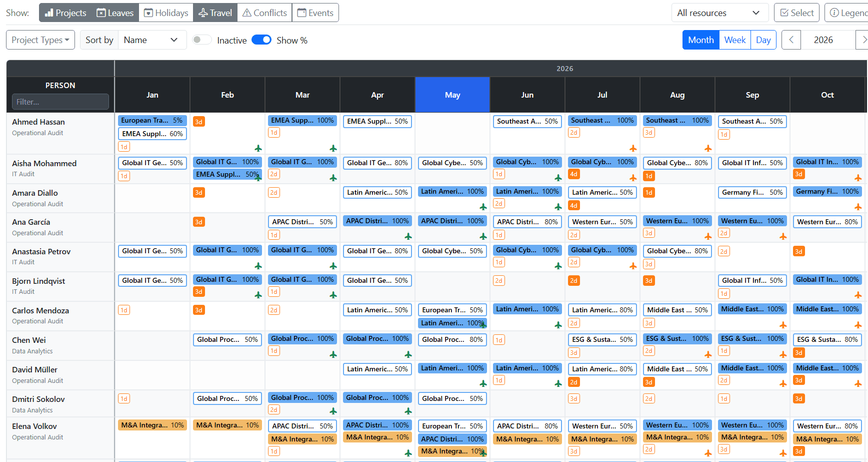
Task: Select the May month header
Action: pos(452,95)
